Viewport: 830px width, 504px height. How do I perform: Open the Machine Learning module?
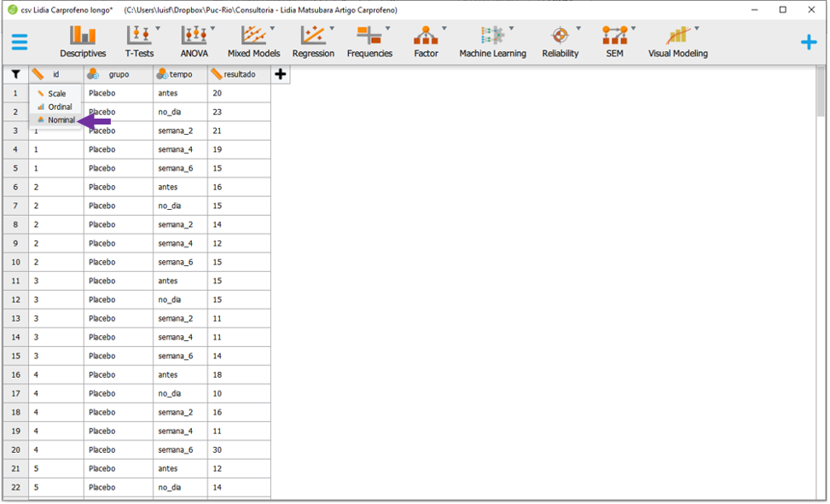(492, 41)
